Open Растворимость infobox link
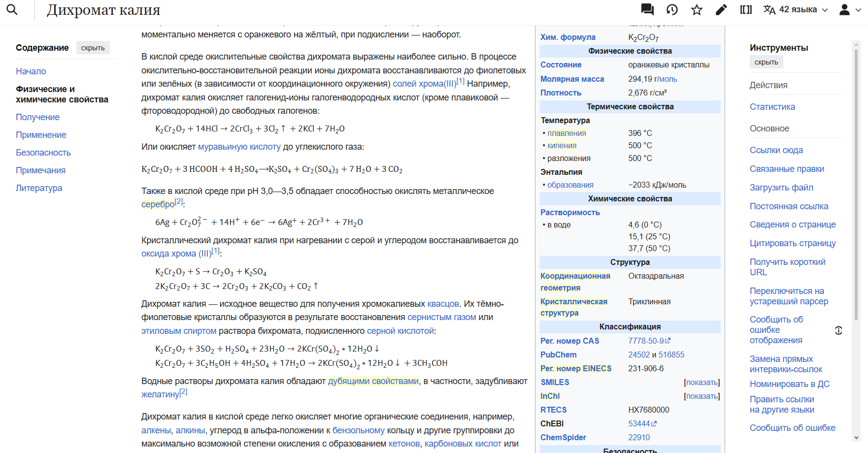868x453 pixels. click(570, 212)
